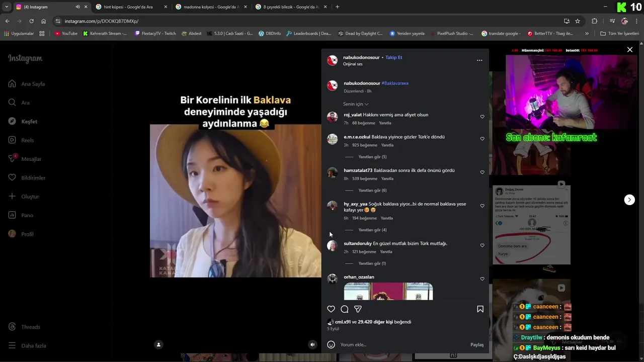Screen dimensions: 644x362
Task: Open Reels from the sidebar
Action: (x=21, y=140)
